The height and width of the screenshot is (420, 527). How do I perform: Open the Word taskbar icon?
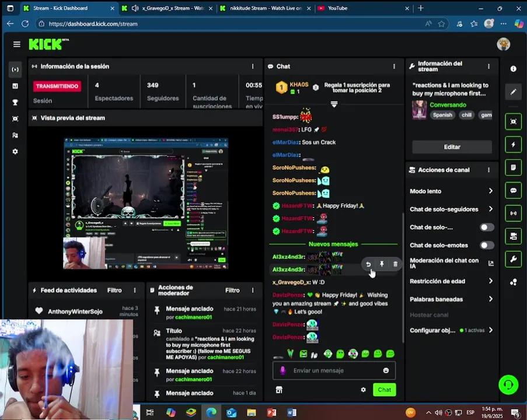[x=292, y=412]
